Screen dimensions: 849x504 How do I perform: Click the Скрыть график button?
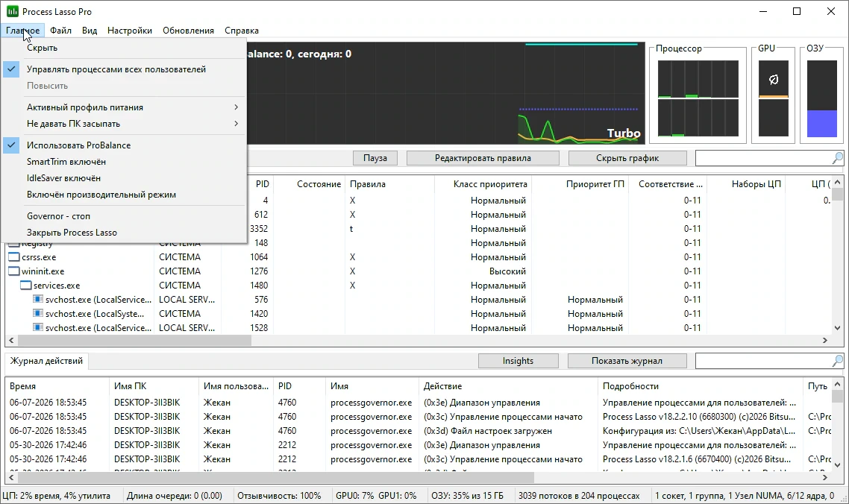pos(627,158)
